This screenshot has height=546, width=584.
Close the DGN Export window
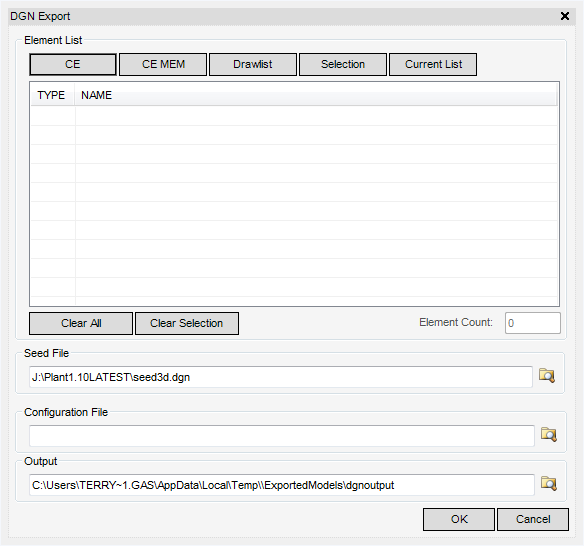tap(565, 16)
